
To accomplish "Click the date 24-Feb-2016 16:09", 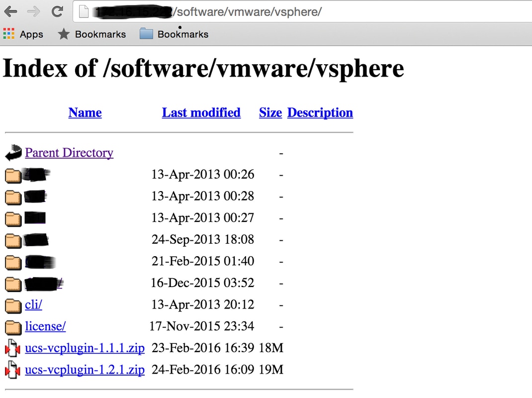I will pos(203,370).
